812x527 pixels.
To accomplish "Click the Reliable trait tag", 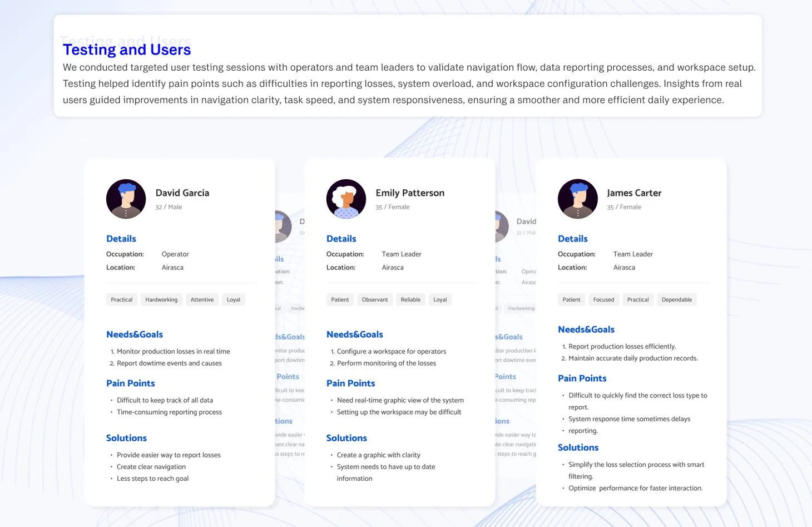I will [410, 299].
